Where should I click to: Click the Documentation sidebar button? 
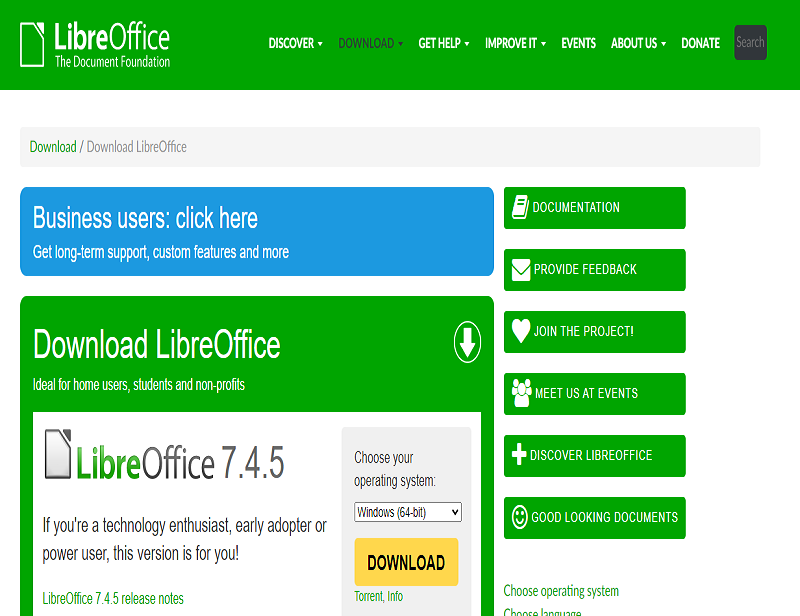pos(594,208)
